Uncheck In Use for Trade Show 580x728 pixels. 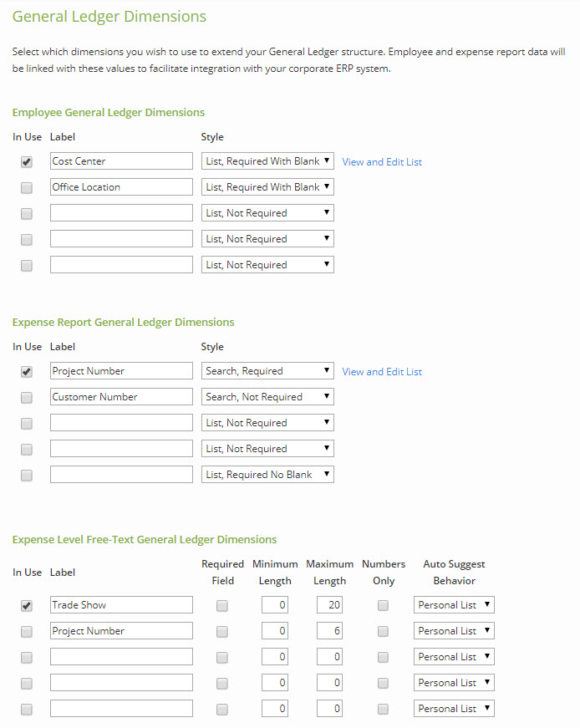[27, 605]
